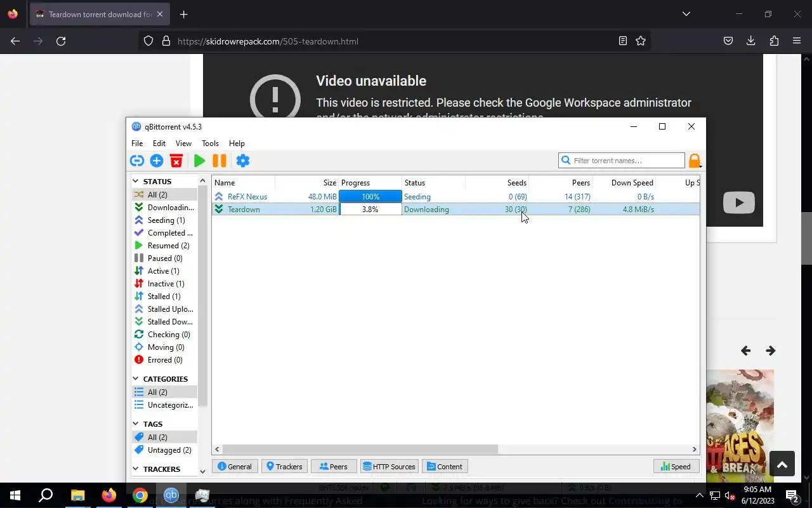The width and height of the screenshot is (812, 508).
Task: Open qBittorrent Options gear icon
Action: [x=243, y=161]
